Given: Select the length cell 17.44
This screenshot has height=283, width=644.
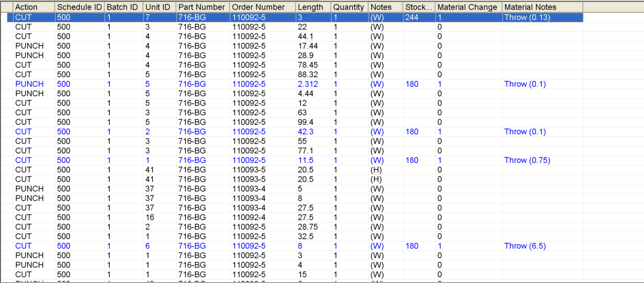Looking at the screenshot, I should click(307, 46).
